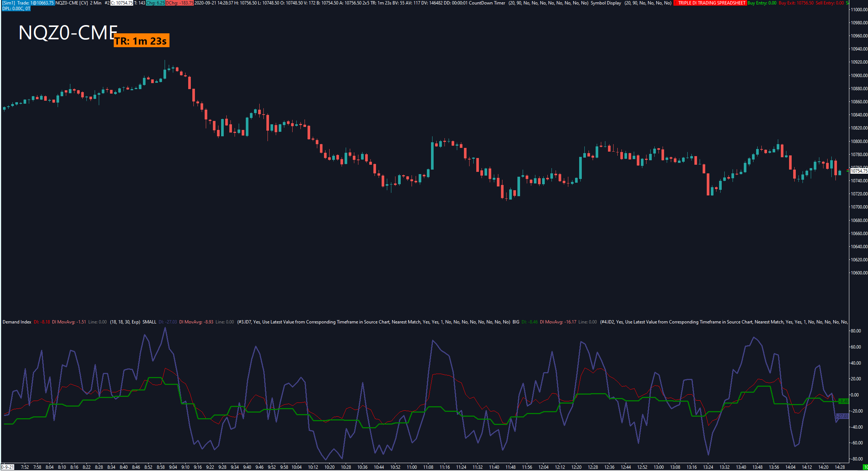Screen dimensions: 868x471
Task: Click the Buy Exit: 10756.50 header text
Action: (x=796, y=3)
